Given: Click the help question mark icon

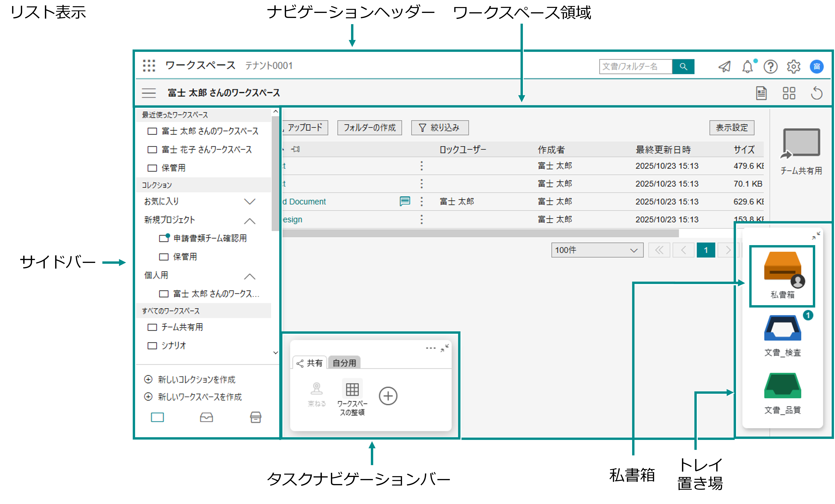Looking at the screenshot, I should (x=770, y=67).
